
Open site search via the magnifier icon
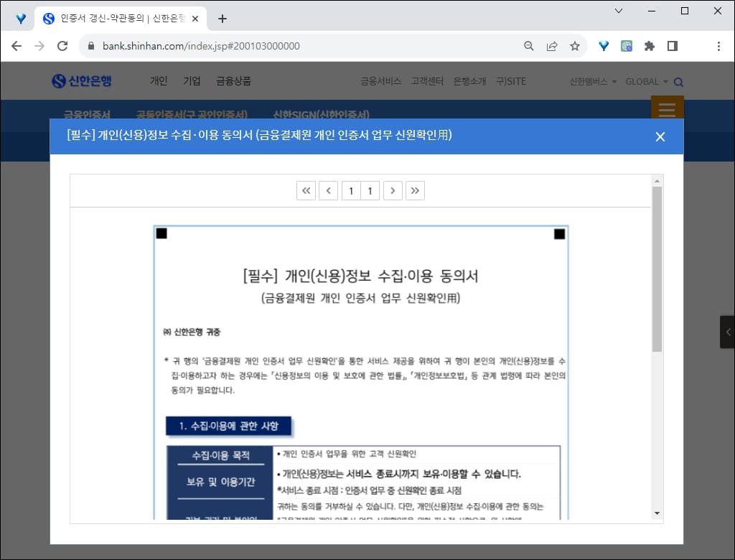[678, 82]
